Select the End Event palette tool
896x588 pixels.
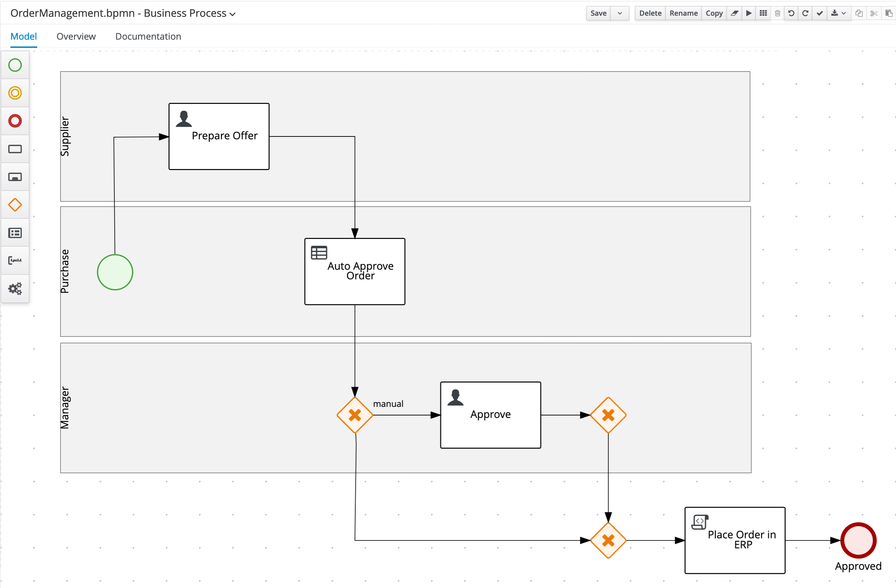pyautogui.click(x=15, y=121)
